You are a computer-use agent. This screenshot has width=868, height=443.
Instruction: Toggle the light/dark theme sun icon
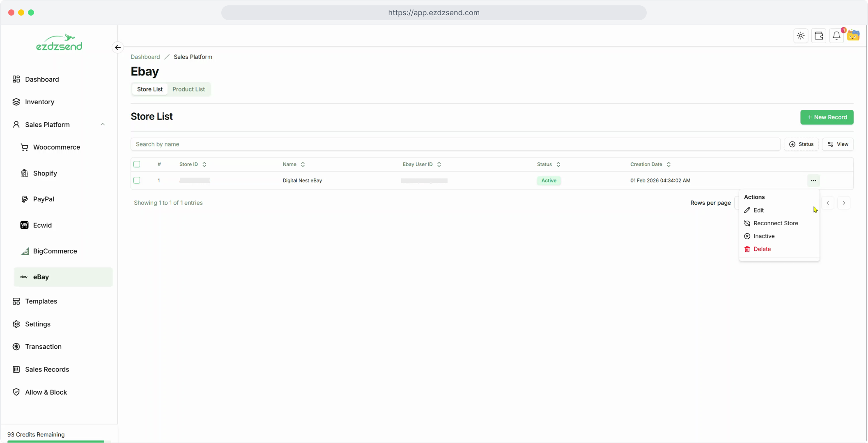point(801,36)
